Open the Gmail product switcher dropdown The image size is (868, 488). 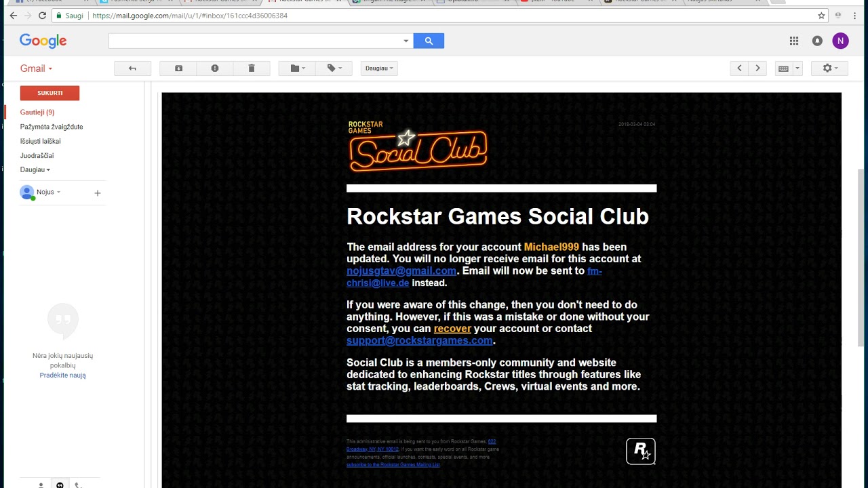(36, 68)
